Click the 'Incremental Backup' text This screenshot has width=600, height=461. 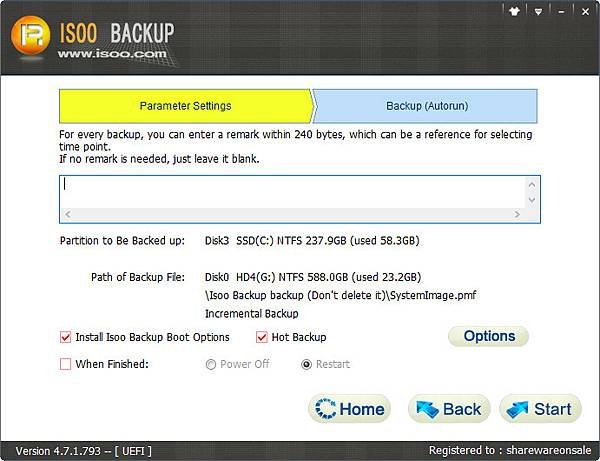coord(252,314)
